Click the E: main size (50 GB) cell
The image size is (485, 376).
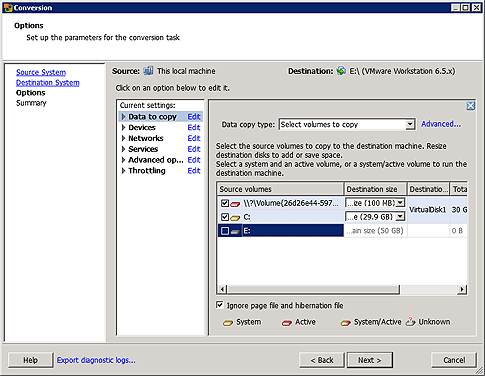tap(375, 231)
